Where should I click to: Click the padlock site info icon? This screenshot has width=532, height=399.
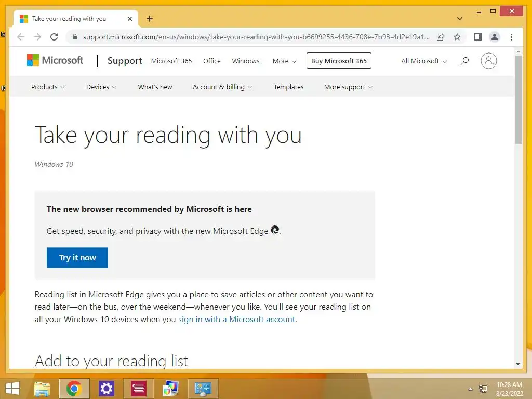tap(75, 37)
